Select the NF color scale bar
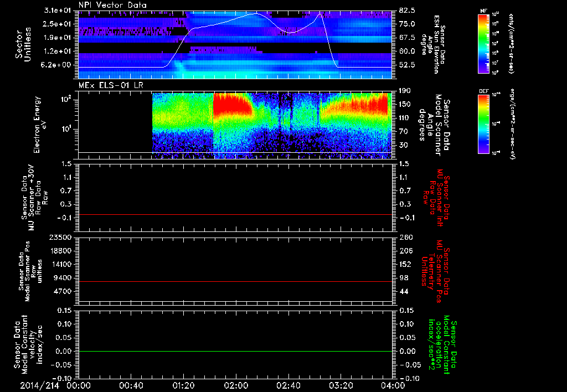Screen dimensions: 567x392 tap(483, 44)
